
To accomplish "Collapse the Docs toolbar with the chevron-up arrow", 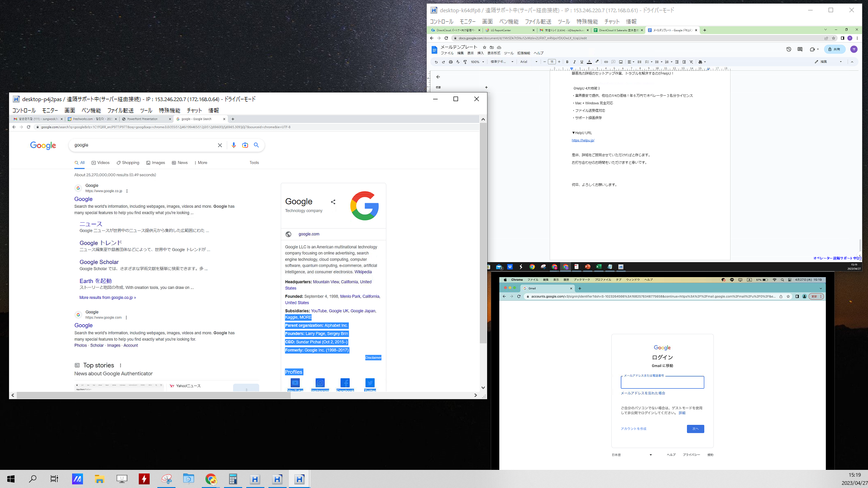I will [852, 62].
